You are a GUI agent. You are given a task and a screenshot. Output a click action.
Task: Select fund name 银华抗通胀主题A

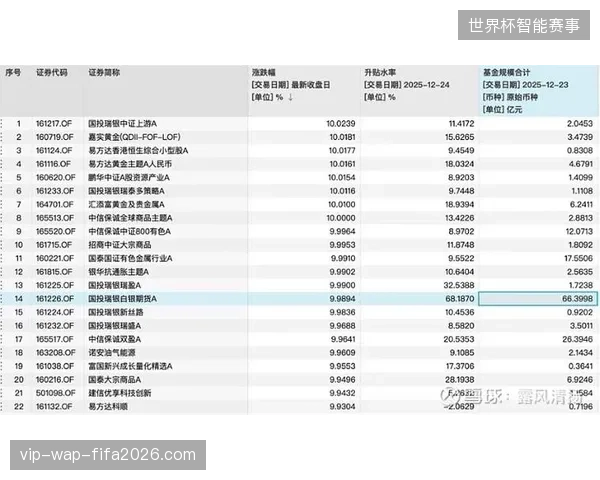118,272
